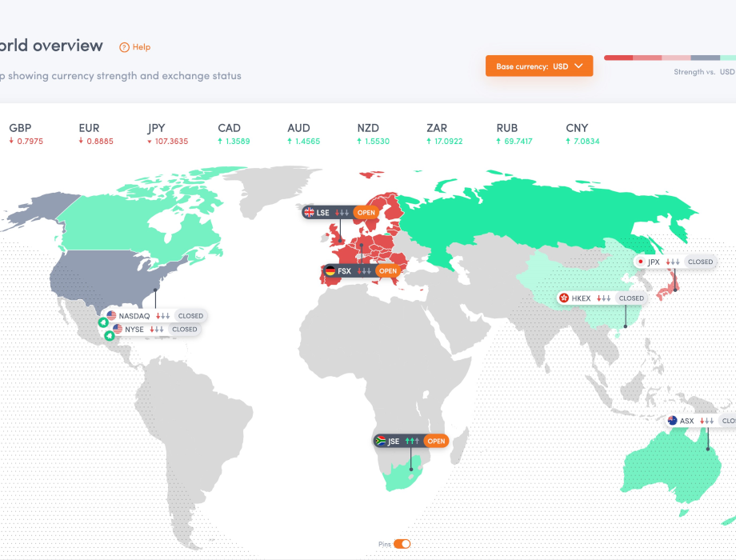This screenshot has height=560, width=736.
Task: Click the JSE OPEN status badge
Action: pyautogui.click(x=436, y=441)
